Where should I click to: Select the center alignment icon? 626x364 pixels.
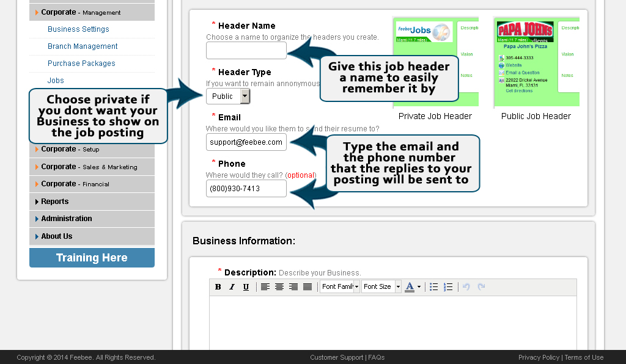(279, 286)
